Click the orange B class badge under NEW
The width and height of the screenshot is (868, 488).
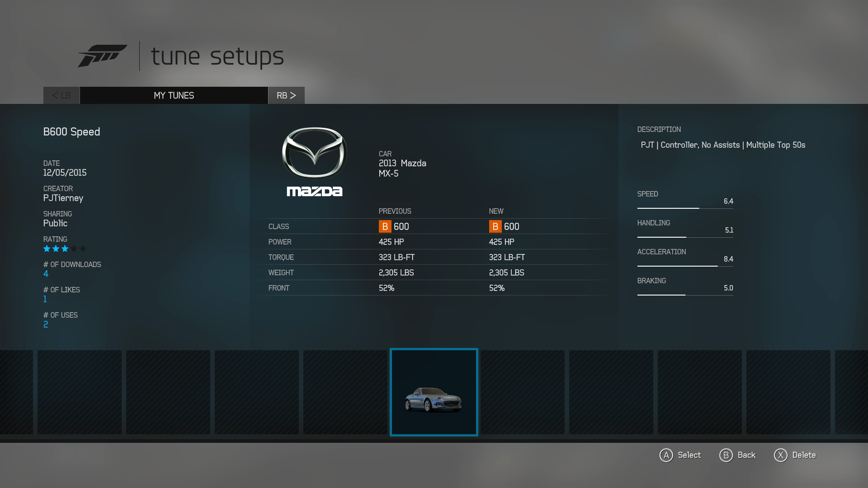pyautogui.click(x=495, y=226)
